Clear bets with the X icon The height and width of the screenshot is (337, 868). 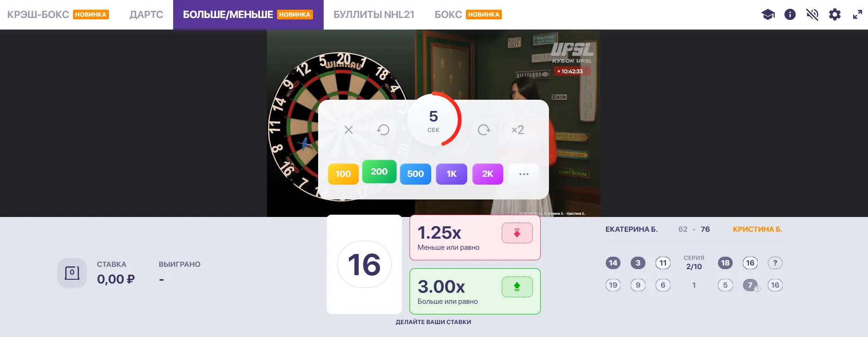pyautogui.click(x=349, y=130)
